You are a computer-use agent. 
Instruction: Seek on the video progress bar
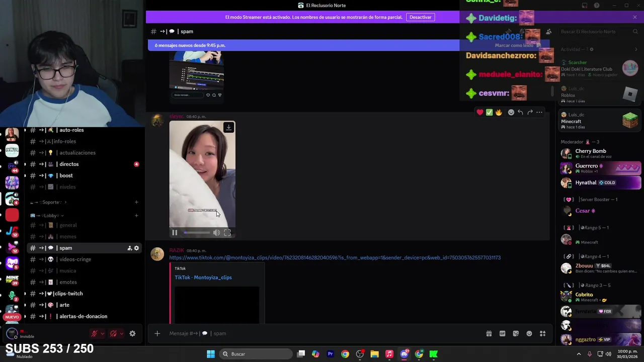coord(197,233)
